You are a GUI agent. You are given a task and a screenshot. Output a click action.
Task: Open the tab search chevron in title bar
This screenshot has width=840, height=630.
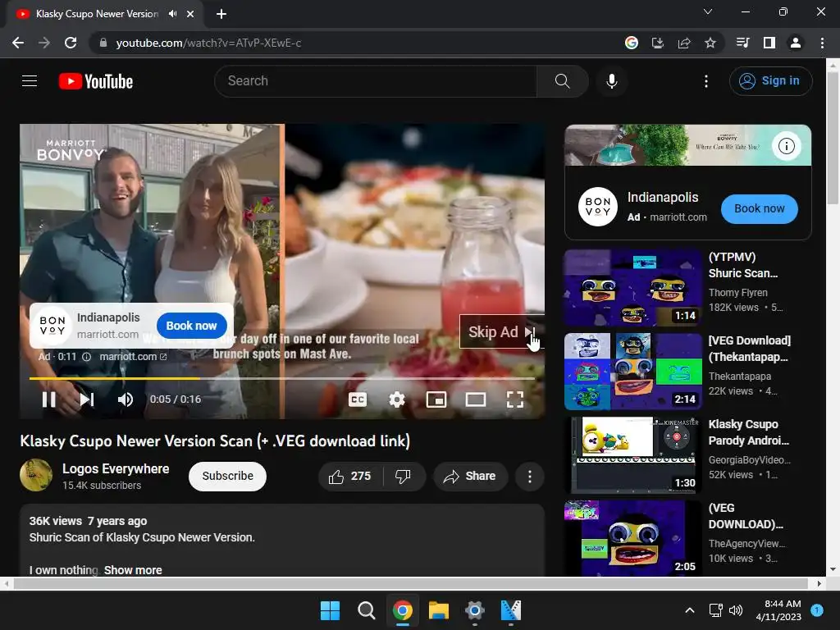coord(708,11)
